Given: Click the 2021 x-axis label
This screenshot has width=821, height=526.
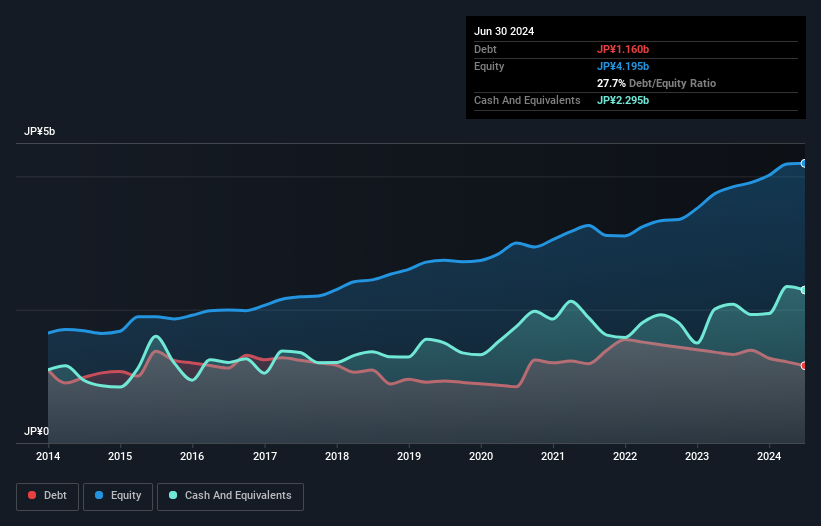Looking at the screenshot, I should pyautogui.click(x=553, y=456).
